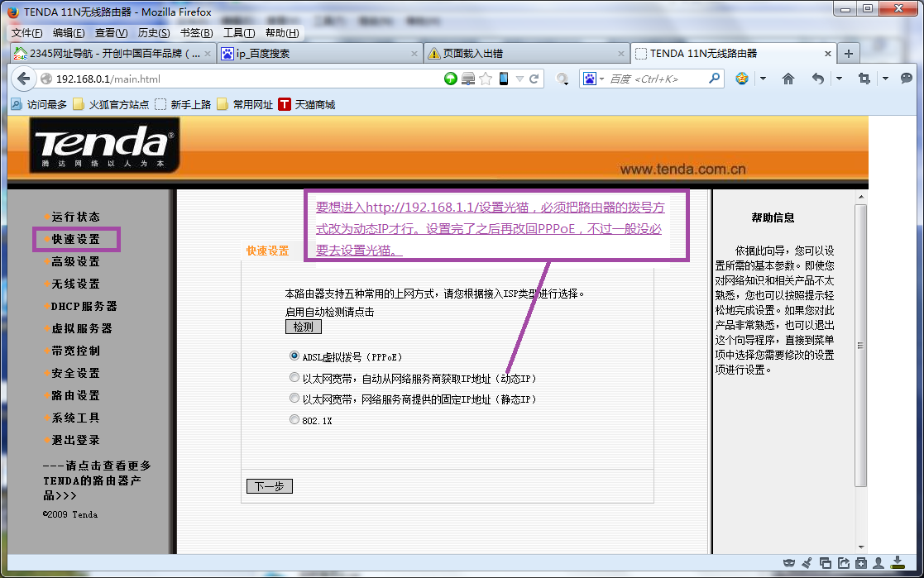The width and height of the screenshot is (924, 578).
Task: Click the 检测 auto-detect button
Action: coord(303,327)
